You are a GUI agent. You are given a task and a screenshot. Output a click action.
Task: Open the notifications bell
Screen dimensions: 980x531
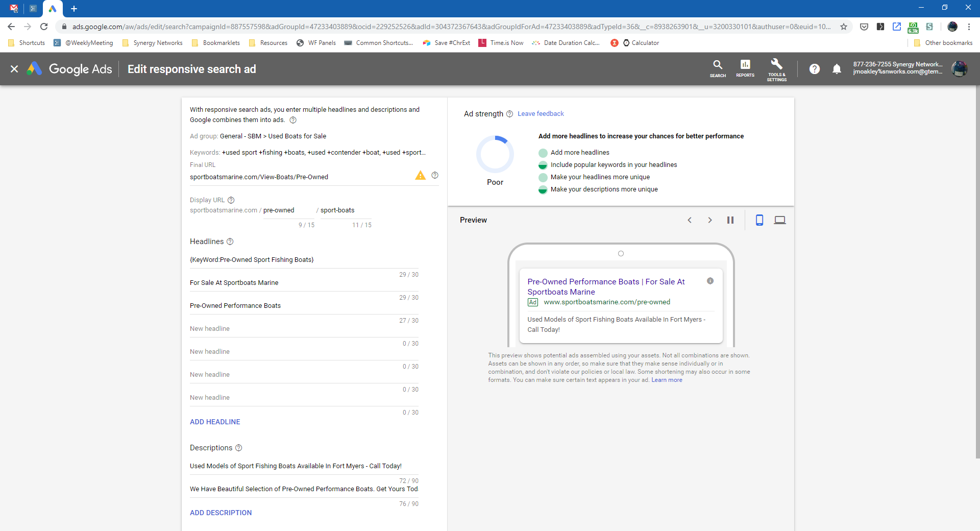point(837,69)
